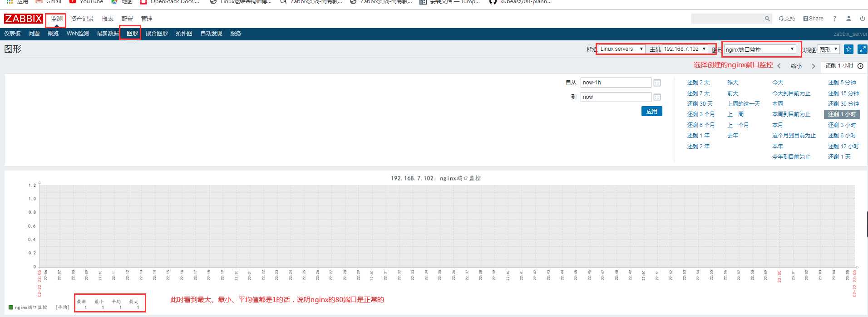This screenshot has width=868, height=317.
Task: Select time range 上周的这一天
Action: click(744, 104)
